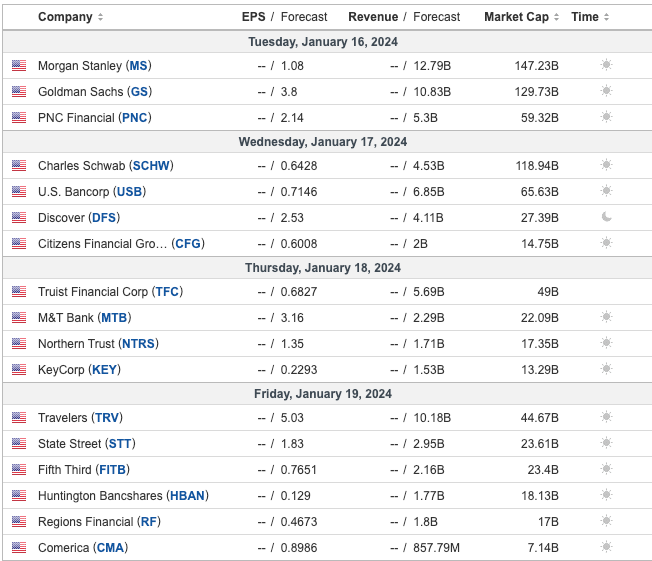Select the Tuesday, January 16, 2024 date header
The height and width of the screenshot is (561, 652).
[323, 42]
